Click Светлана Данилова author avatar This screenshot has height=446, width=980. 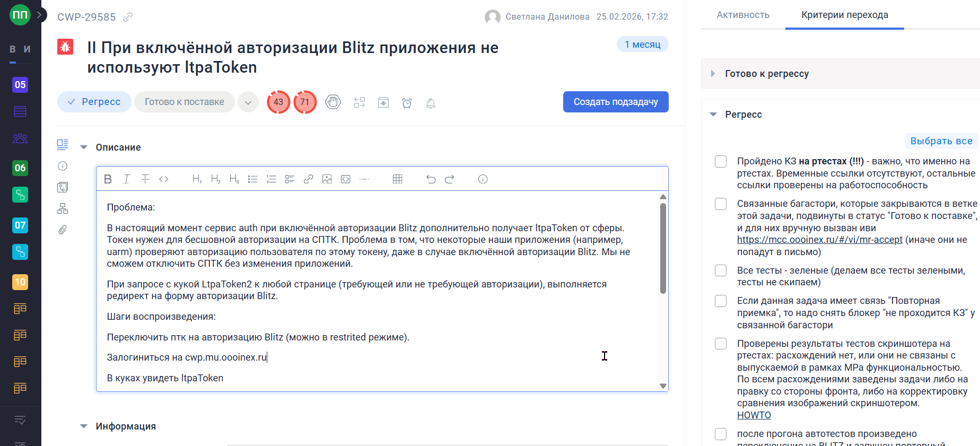pyautogui.click(x=493, y=17)
